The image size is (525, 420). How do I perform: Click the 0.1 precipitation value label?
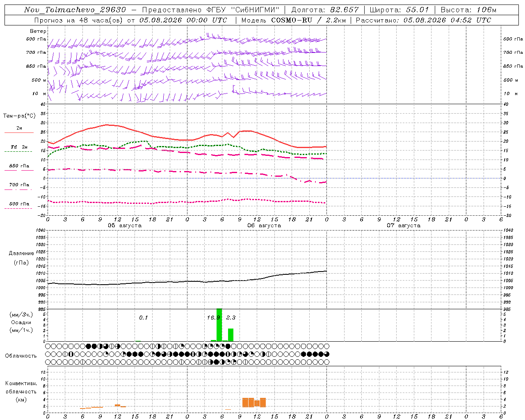pos(143,317)
